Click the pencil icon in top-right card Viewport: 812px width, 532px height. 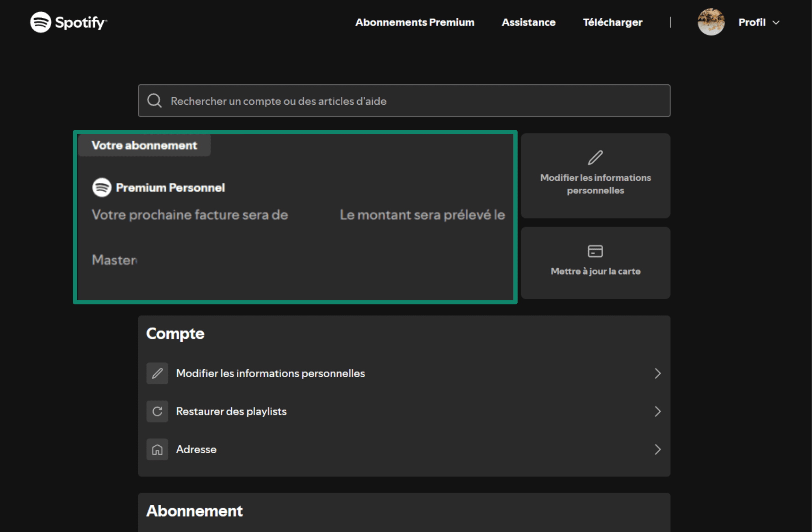click(x=595, y=158)
